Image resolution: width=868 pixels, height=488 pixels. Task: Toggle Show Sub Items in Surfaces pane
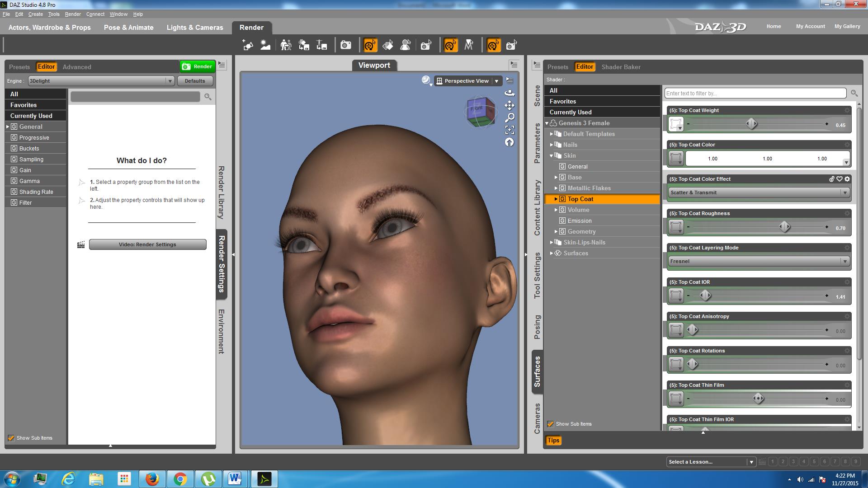[x=550, y=424]
